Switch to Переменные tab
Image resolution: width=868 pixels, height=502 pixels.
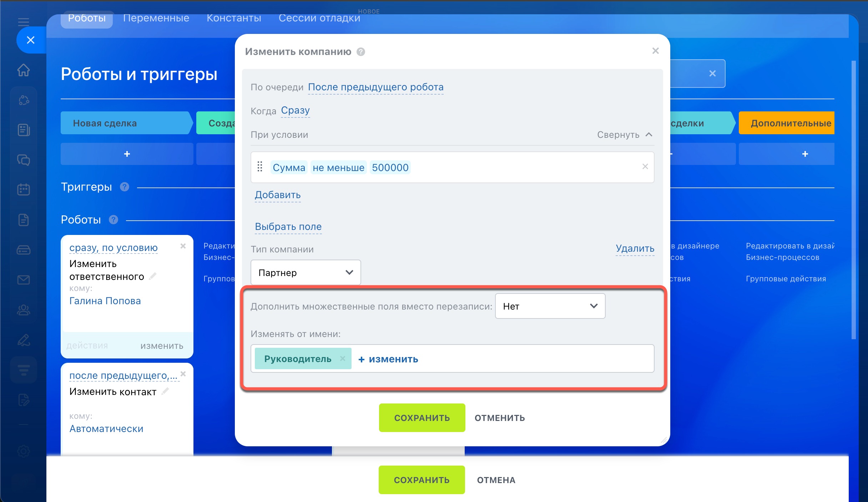(156, 18)
